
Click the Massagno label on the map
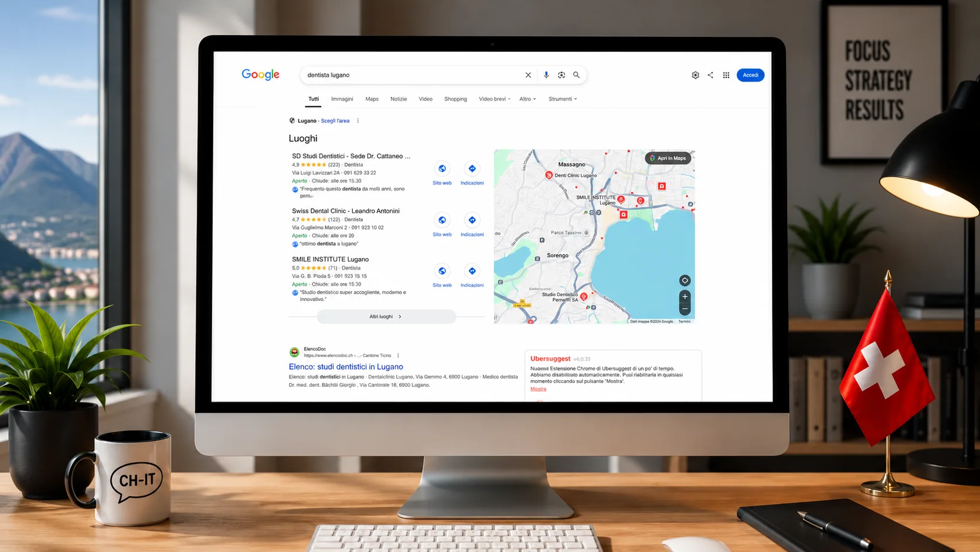[x=571, y=164]
